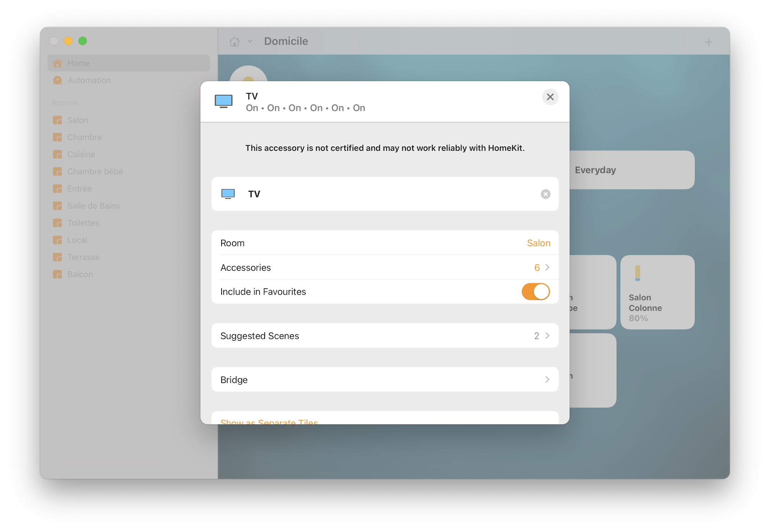Viewport: 770px width, 532px height.
Task: Activate the Everyday scene tile
Action: tap(632, 170)
